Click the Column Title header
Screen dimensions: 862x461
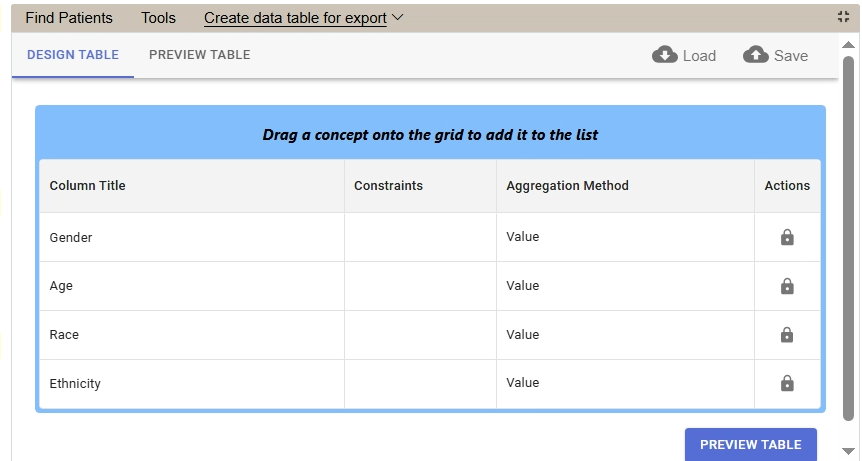point(88,186)
